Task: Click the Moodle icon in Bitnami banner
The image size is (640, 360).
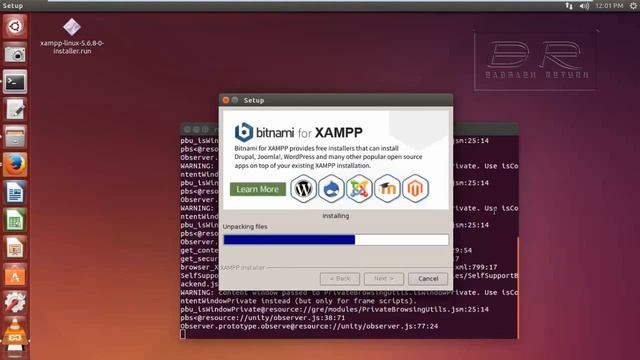Action: (x=387, y=189)
